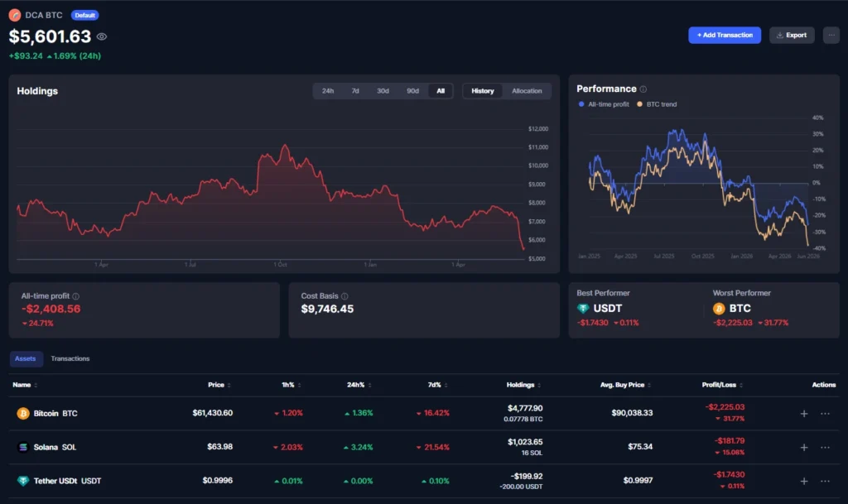848x504 pixels.
Task: Sort table by 7d% column
Action: (437, 385)
